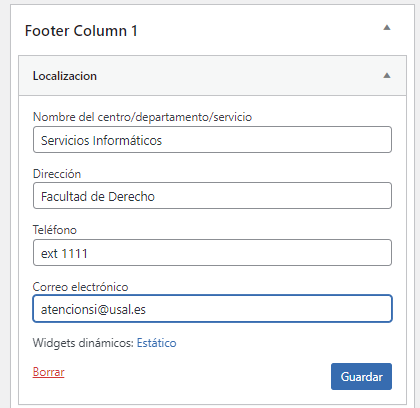Click the Nombre del centro/departamento/servicio label

[x=142, y=117]
